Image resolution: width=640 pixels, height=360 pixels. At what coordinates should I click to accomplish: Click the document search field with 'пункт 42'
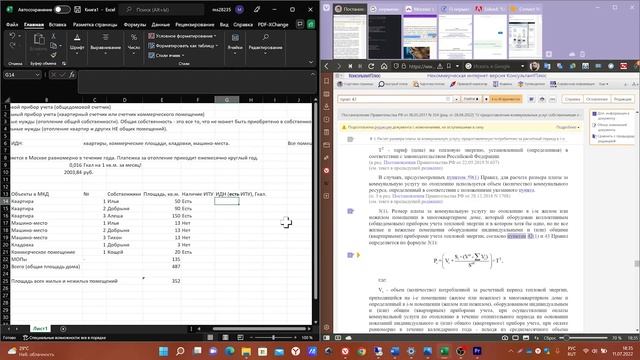click(x=394, y=99)
